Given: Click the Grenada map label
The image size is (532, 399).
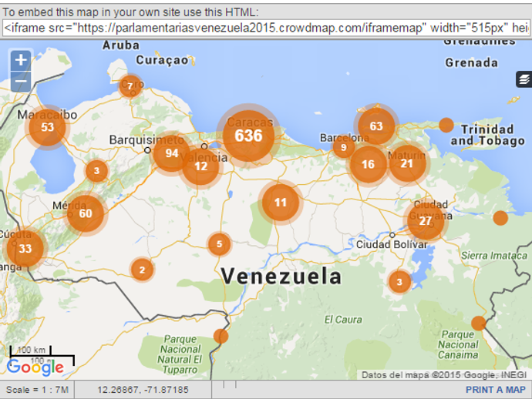Looking at the screenshot, I should click(472, 62).
